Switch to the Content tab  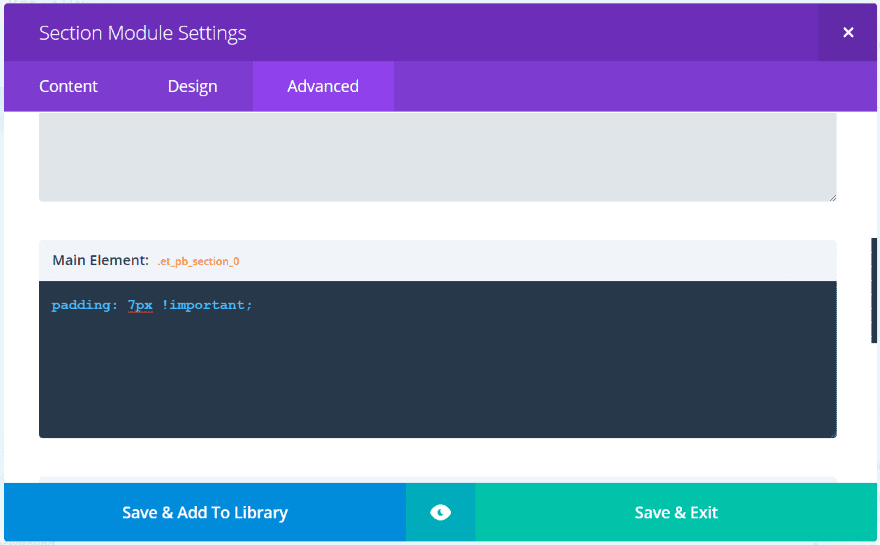[68, 86]
